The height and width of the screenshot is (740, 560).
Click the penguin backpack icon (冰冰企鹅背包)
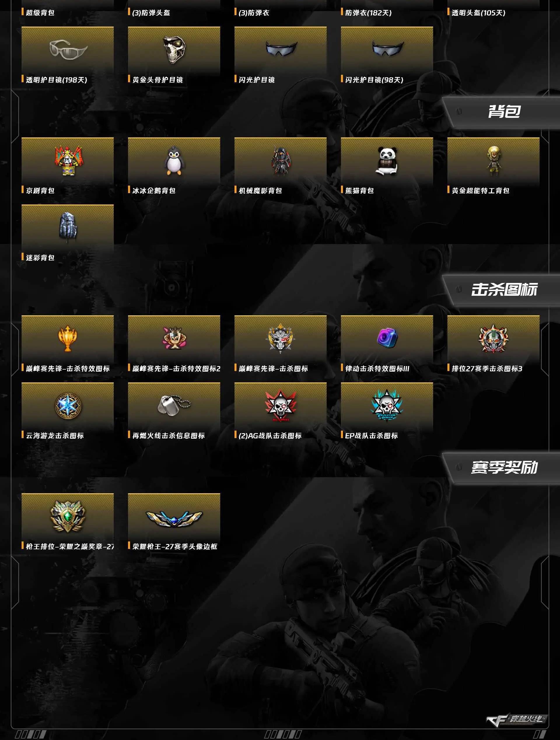174,161
